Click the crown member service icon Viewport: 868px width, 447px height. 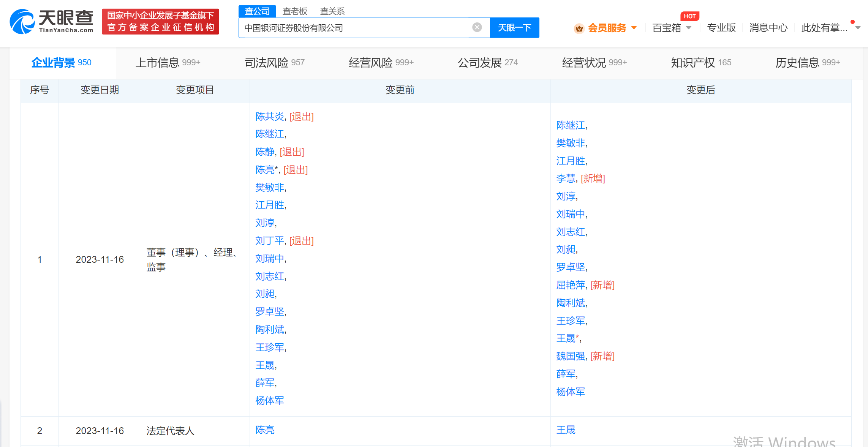tap(579, 28)
